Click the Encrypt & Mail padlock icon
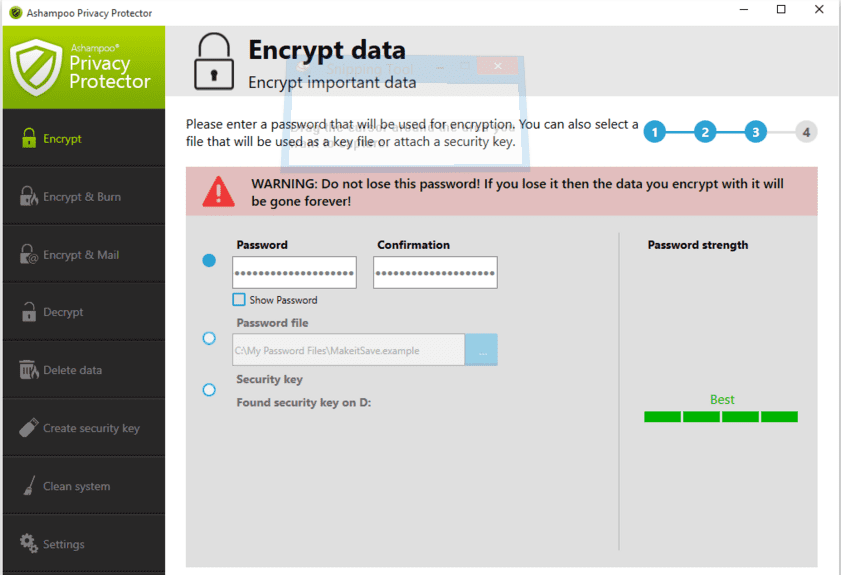This screenshot has height=575, width=841. pos(29,254)
